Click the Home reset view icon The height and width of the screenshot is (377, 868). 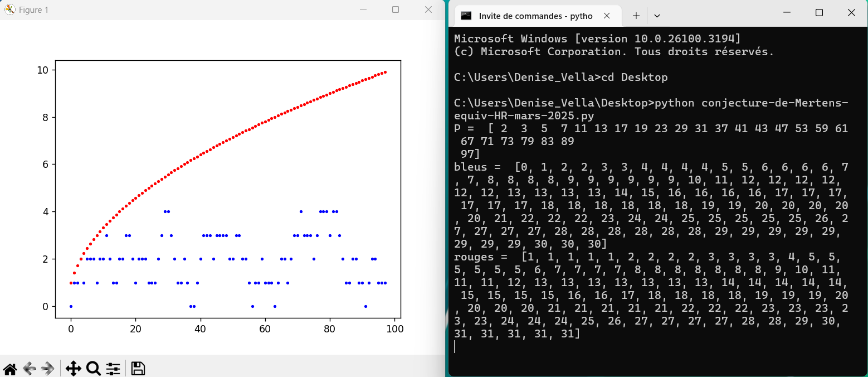coord(9,369)
